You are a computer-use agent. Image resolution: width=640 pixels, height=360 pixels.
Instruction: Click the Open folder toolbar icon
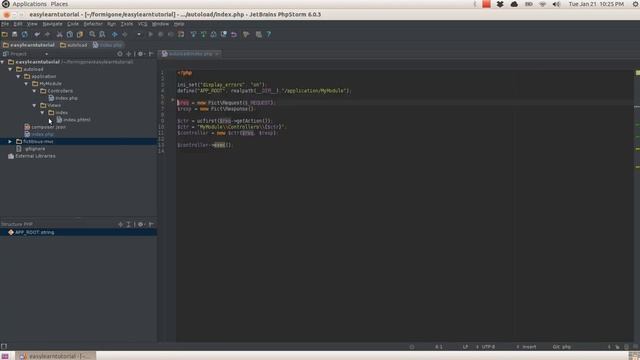(x=4, y=34)
